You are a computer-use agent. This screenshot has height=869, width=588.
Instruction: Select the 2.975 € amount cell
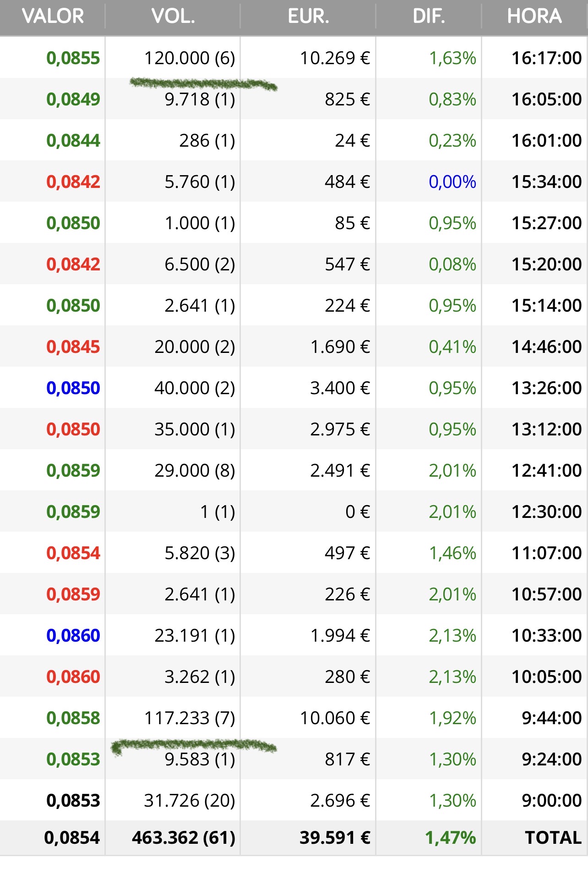point(340,429)
